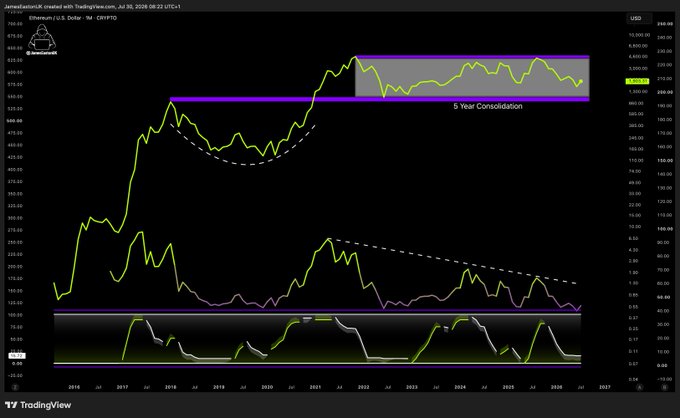Click the 2022 time axis label
Image resolution: width=680 pixels, height=418 pixels.
363,387
